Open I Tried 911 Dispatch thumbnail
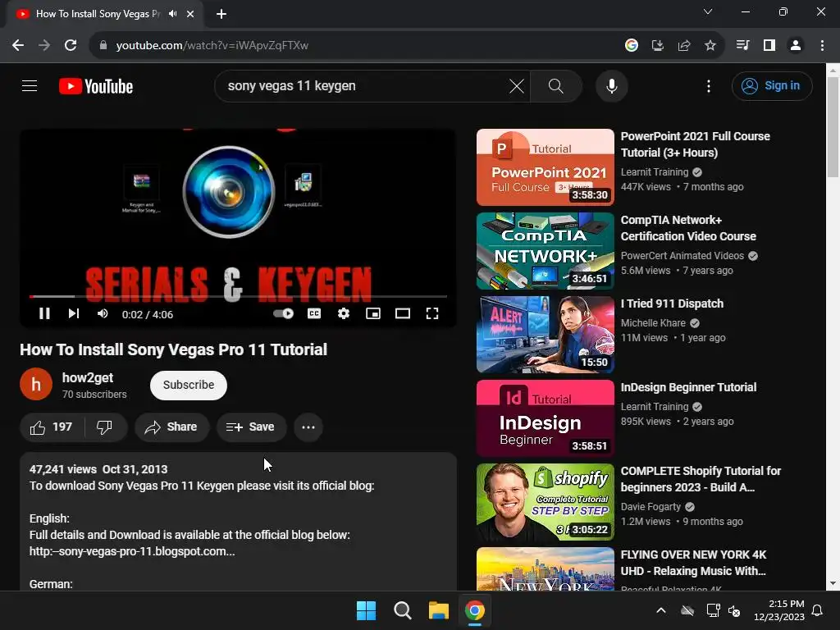The image size is (840, 630). click(x=546, y=335)
